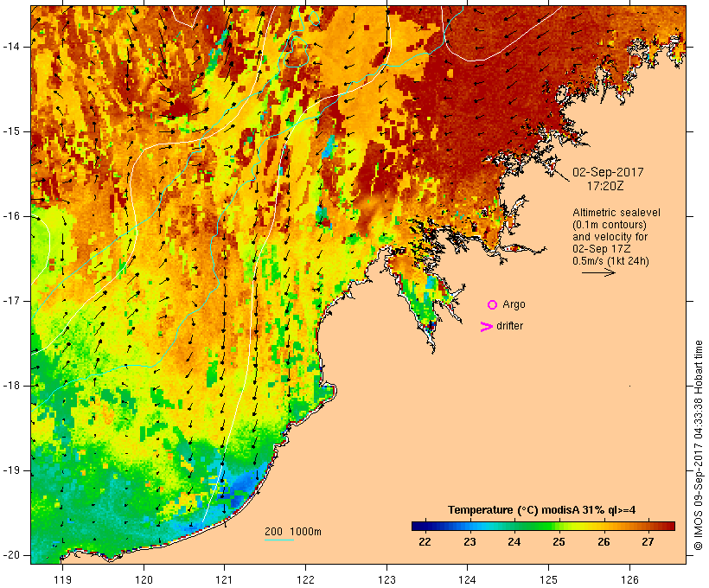Screen dimensions: 709x588
Task: Click the 'Altimetric sealevel' caption line
Action: pyautogui.click(x=616, y=213)
